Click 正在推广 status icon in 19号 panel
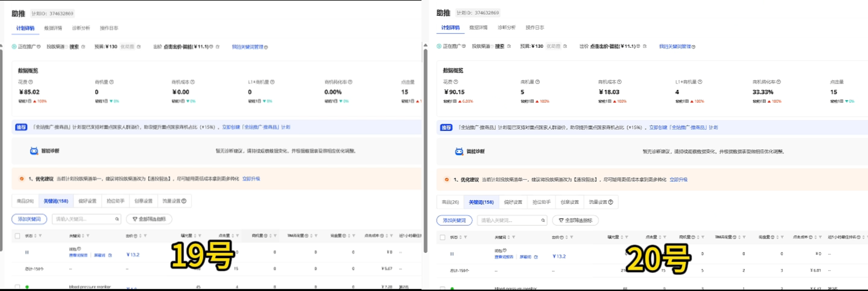868x291 pixels. (14, 46)
